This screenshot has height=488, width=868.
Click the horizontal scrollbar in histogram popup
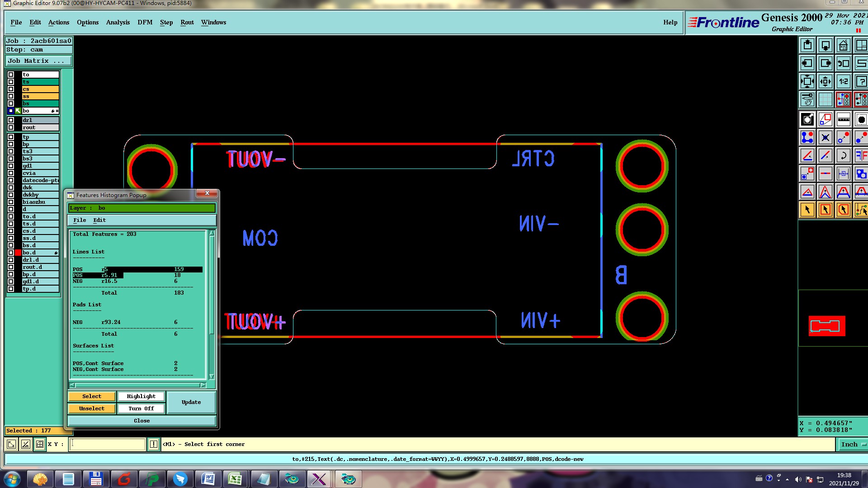tap(137, 385)
